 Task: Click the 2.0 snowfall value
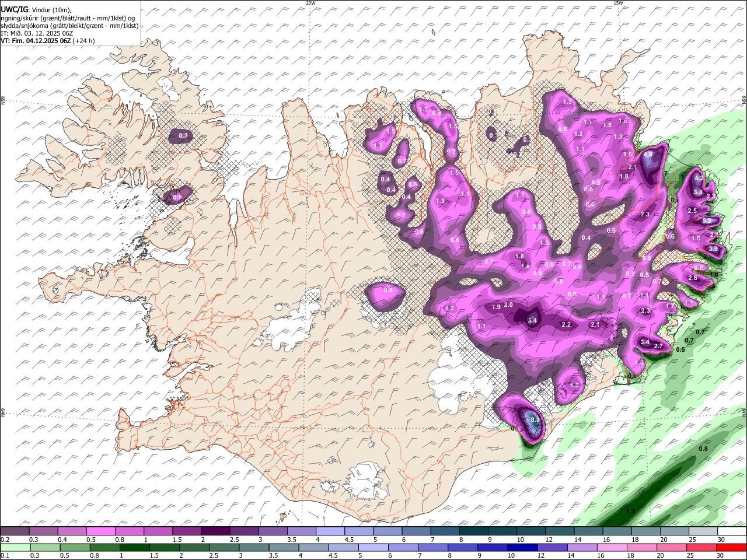(x=508, y=304)
